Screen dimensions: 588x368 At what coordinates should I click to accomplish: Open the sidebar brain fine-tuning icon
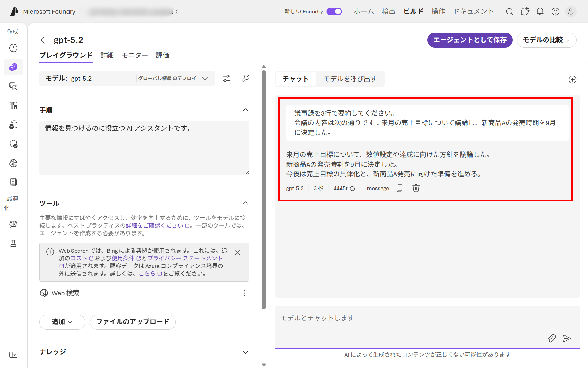tap(13, 163)
